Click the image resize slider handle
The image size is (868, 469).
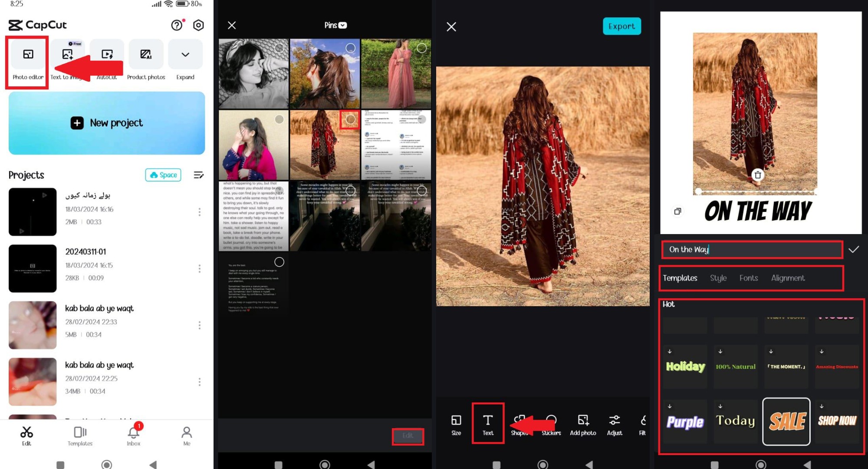(698, 191)
